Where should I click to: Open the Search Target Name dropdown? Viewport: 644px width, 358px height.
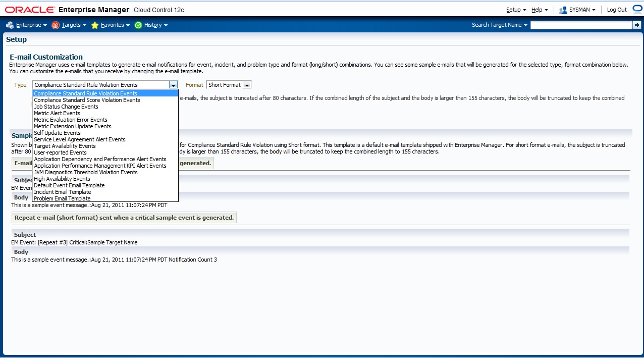(500, 25)
